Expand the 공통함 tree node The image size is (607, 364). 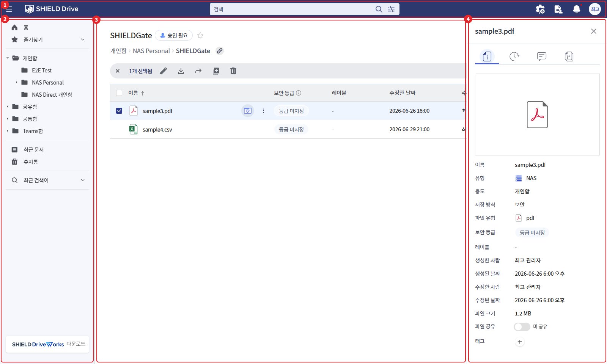(7, 119)
